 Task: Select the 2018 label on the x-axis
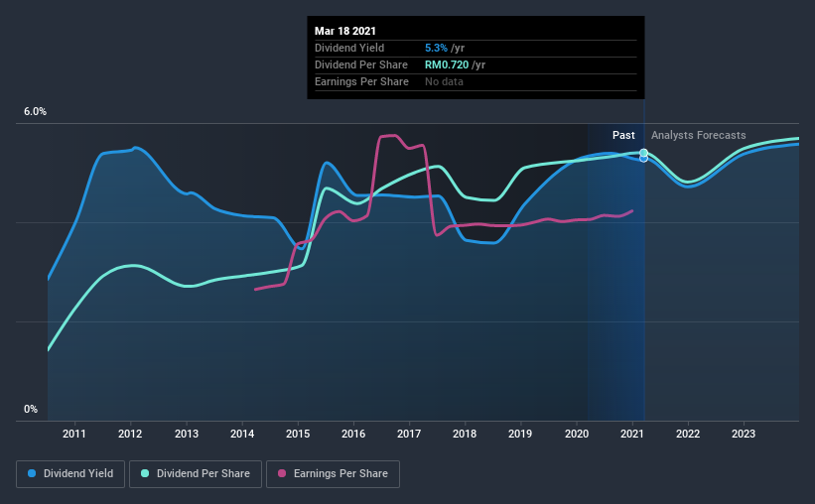(x=465, y=434)
